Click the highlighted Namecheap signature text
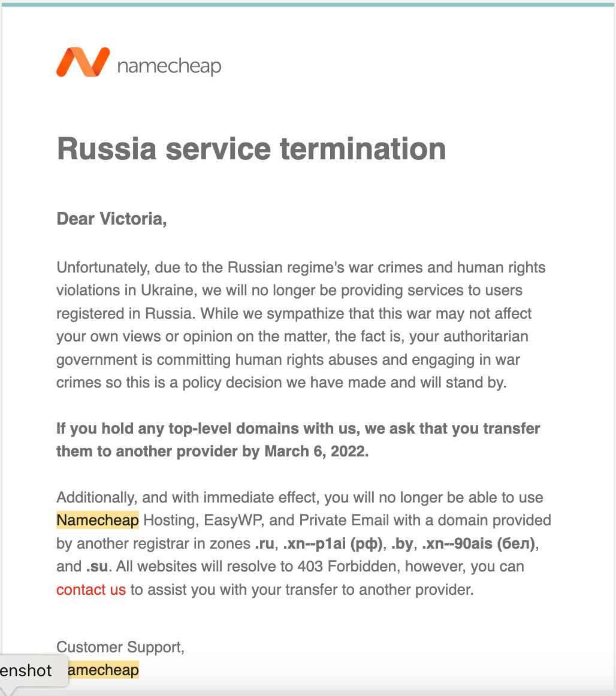The width and height of the screenshot is (616, 696). (x=103, y=670)
